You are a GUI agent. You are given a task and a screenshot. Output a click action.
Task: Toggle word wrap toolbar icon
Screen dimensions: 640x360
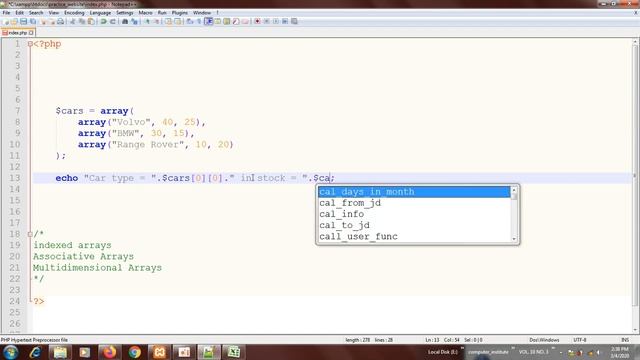tap(190, 21)
